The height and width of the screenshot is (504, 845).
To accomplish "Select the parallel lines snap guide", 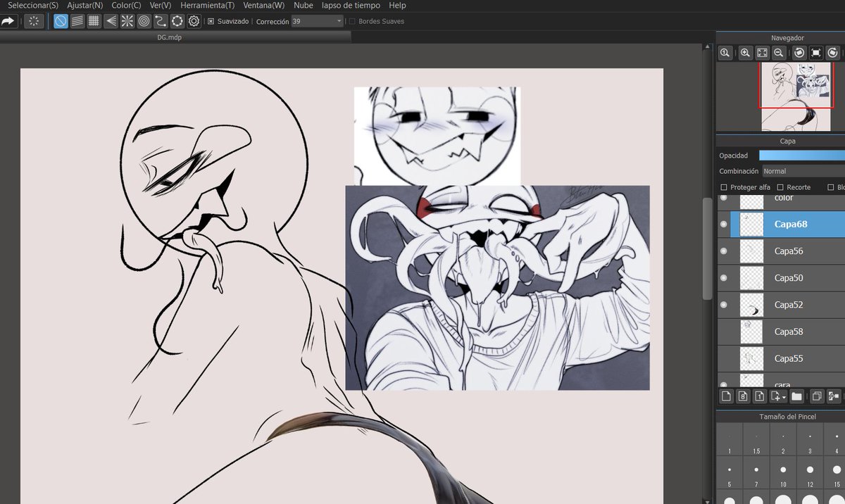I will [77, 21].
